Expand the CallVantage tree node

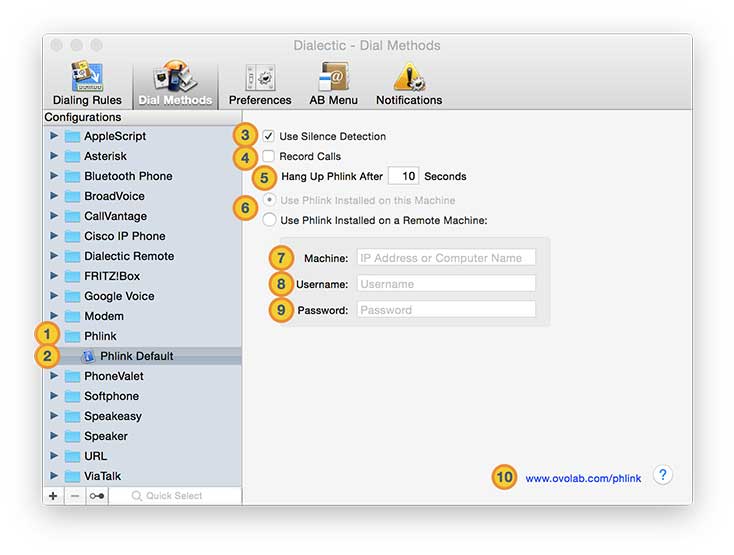tap(54, 216)
